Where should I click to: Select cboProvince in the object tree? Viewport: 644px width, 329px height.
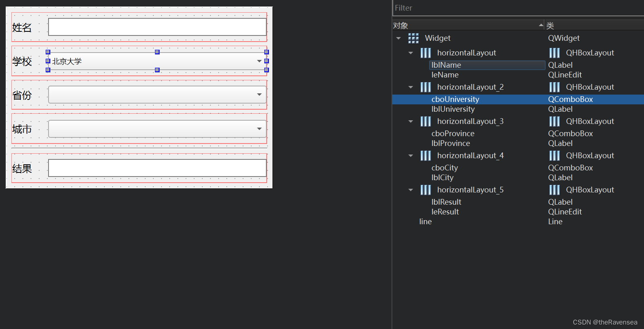(453, 134)
